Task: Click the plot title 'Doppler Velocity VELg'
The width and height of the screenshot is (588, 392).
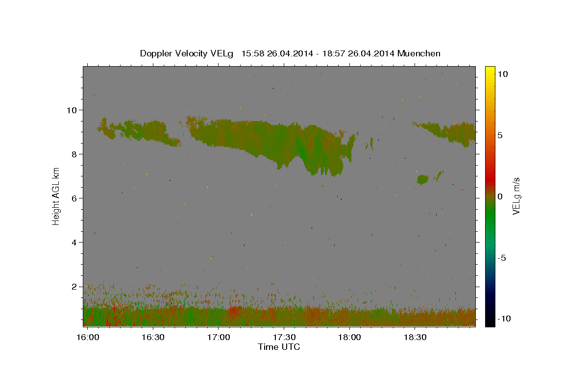Action: point(187,53)
